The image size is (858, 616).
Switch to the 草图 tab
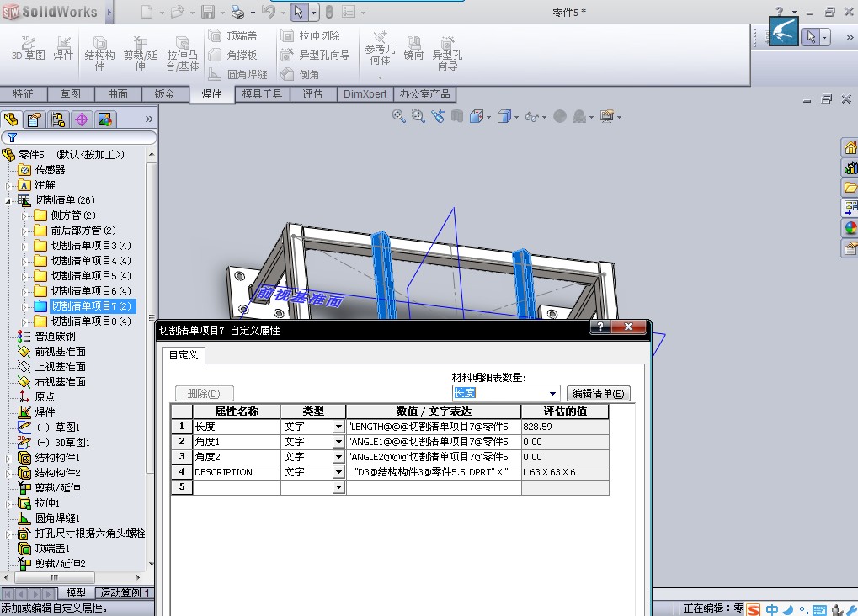click(70, 94)
